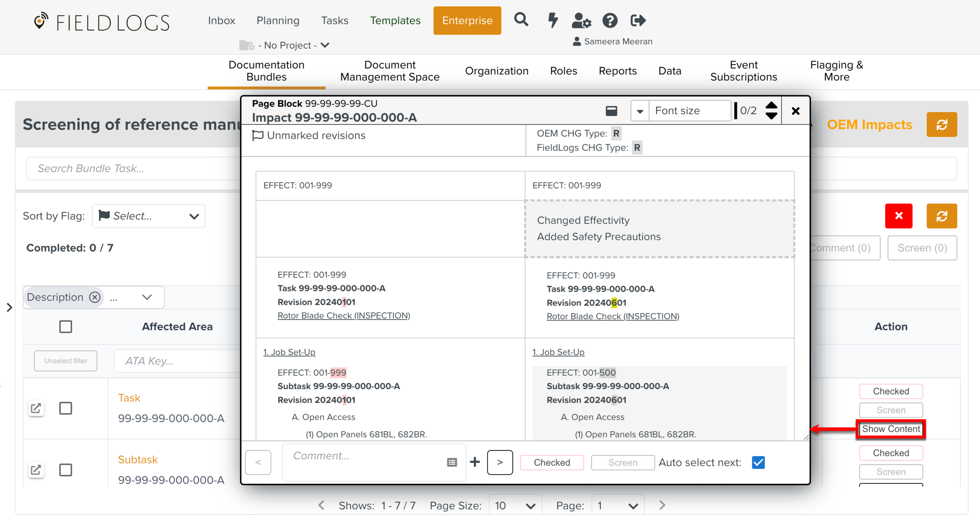This screenshot has width=980, height=515.
Task: Open the Templates menu item
Action: tap(395, 20)
